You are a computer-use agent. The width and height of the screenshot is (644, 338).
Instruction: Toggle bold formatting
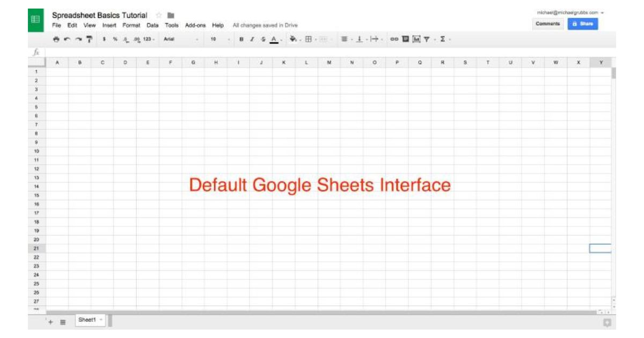241,39
